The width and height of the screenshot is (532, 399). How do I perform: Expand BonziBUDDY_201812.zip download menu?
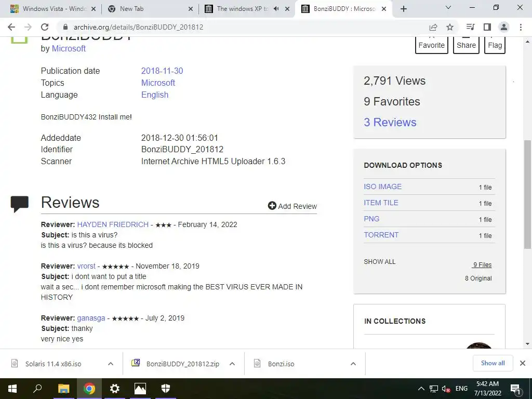point(232,364)
